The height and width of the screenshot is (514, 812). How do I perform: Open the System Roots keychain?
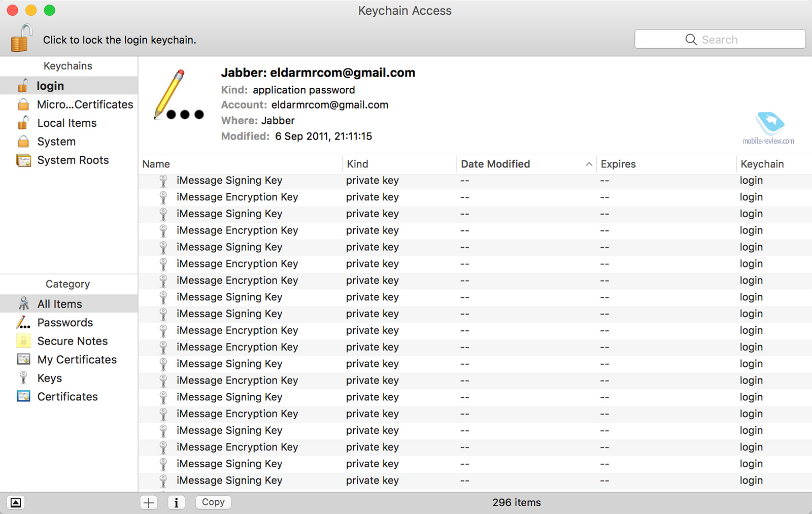[73, 160]
